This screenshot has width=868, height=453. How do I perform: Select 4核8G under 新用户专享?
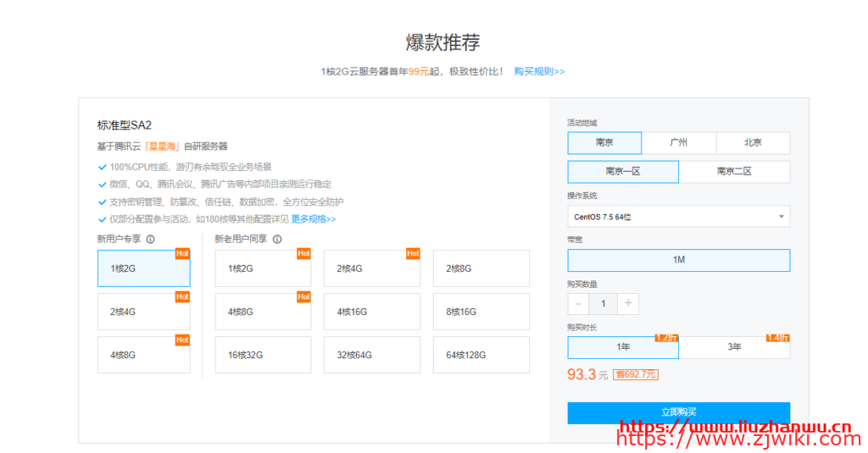point(144,355)
